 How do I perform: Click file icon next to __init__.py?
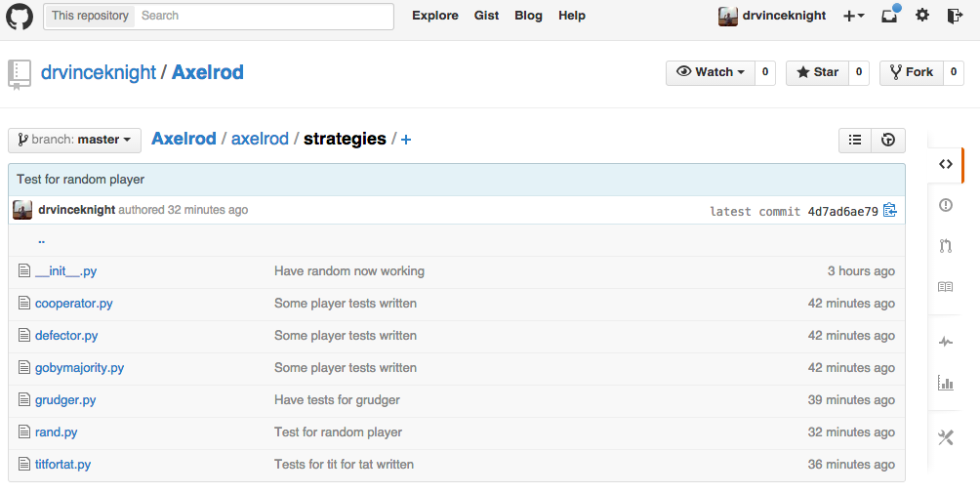23,270
